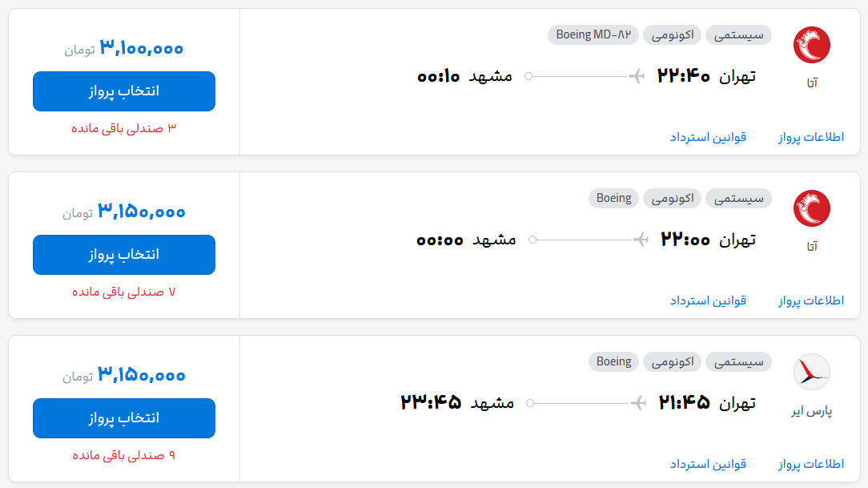
Task: Click the Ata airline logo on 22:00 flight
Action: pos(811,208)
